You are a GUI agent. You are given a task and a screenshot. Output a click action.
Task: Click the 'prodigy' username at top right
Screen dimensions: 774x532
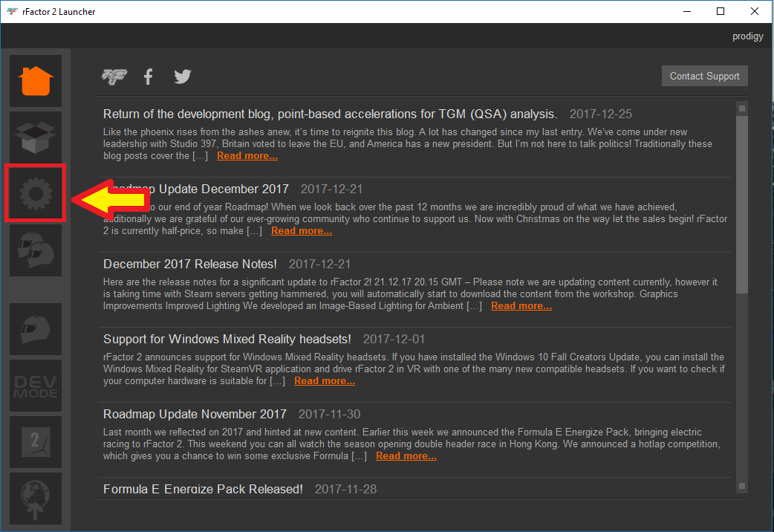(x=747, y=36)
